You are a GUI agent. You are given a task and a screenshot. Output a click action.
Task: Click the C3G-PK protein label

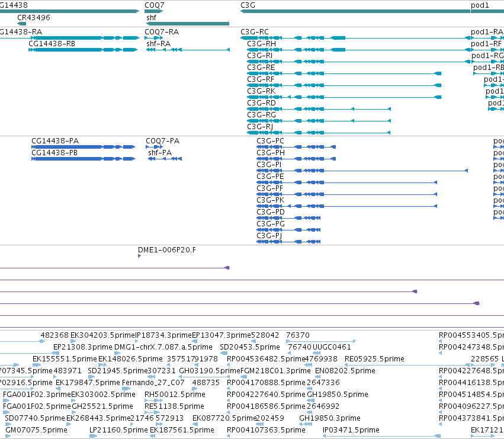[270, 200]
